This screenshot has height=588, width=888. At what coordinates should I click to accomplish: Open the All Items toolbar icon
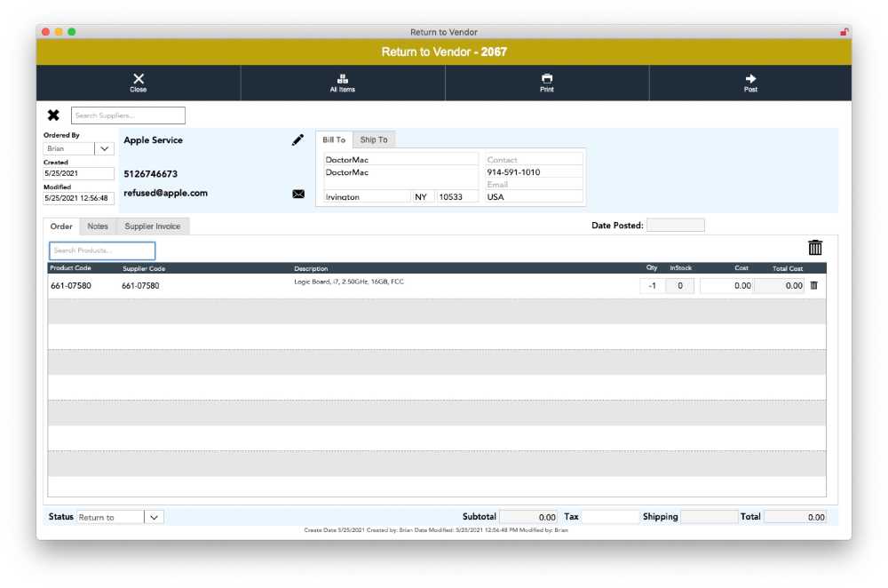[x=342, y=79]
